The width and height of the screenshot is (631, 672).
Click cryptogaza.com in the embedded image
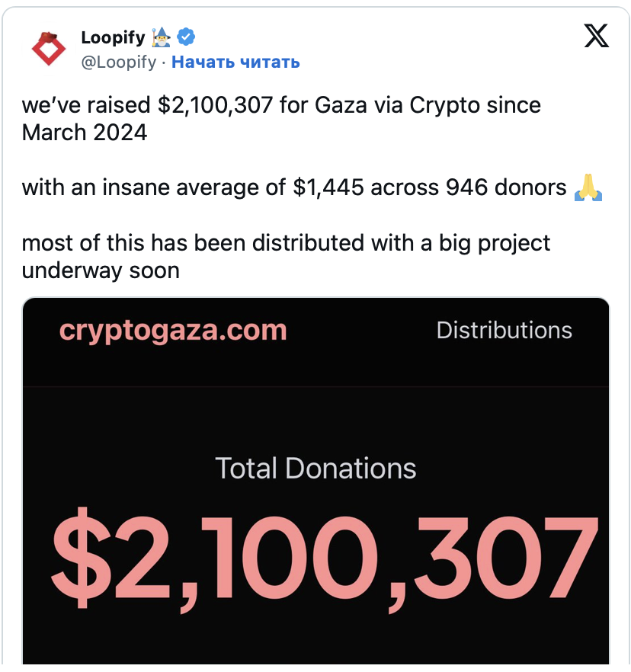coord(173,330)
